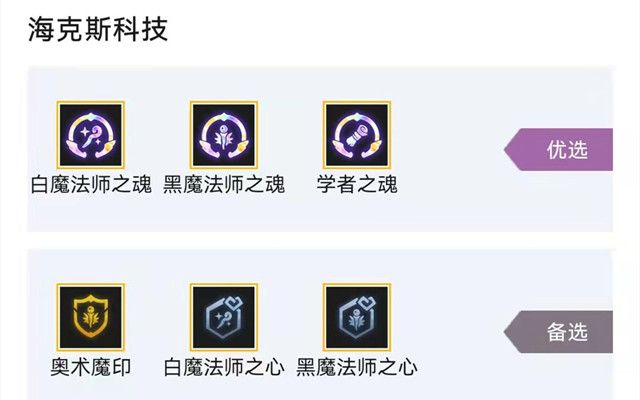This screenshot has width=640, height=400.
Task: Select the 海克斯科技 section heading
Action: (x=98, y=29)
